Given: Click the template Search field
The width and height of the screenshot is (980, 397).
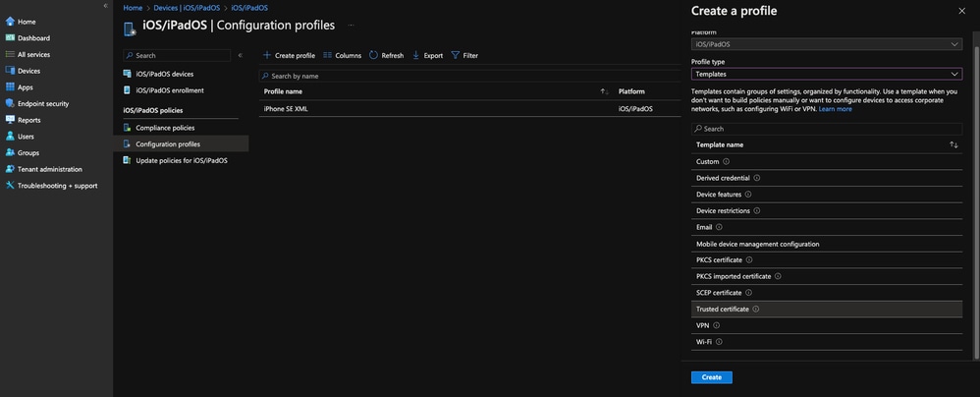Looking at the screenshot, I should pyautogui.click(x=826, y=129).
